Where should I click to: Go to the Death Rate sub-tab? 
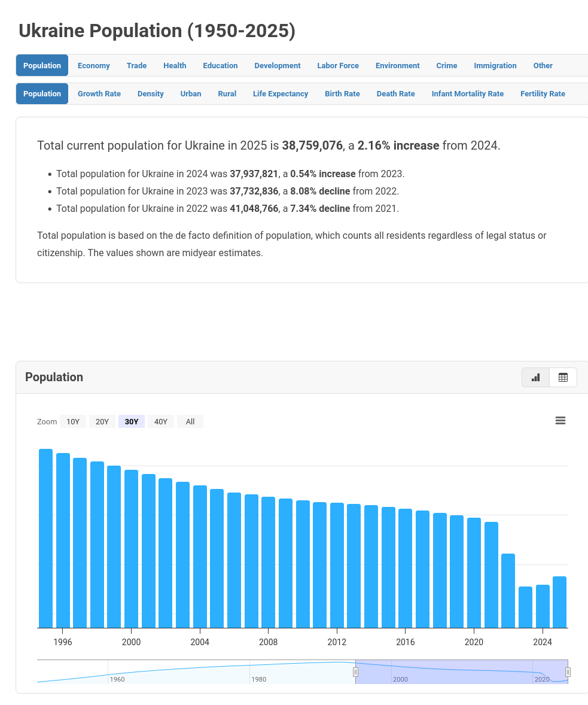click(x=395, y=93)
